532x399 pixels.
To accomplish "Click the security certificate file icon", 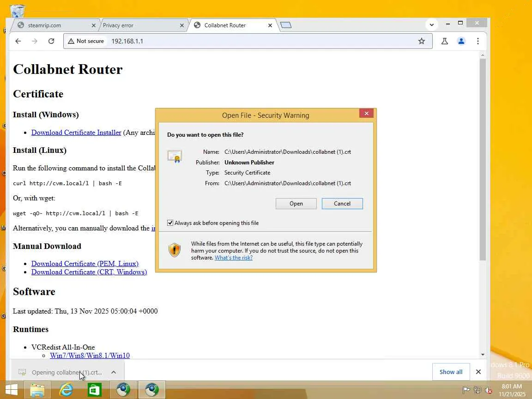I will [175, 157].
